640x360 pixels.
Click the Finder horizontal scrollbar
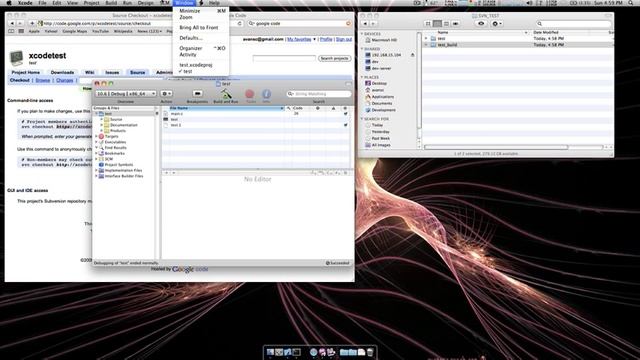click(x=496, y=147)
